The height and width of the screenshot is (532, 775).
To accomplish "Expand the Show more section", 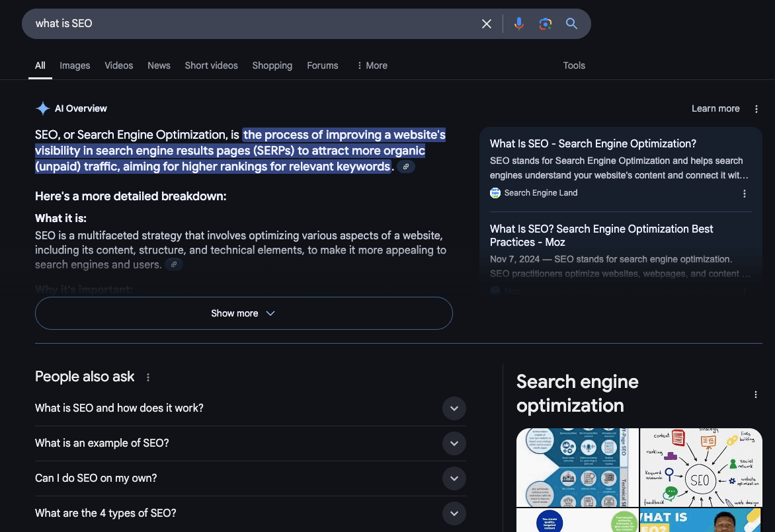I will click(243, 313).
